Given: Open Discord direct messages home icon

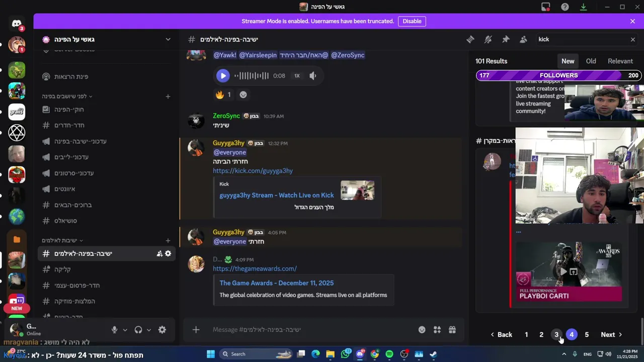Looking at the screenshot, I should point(17,24).
